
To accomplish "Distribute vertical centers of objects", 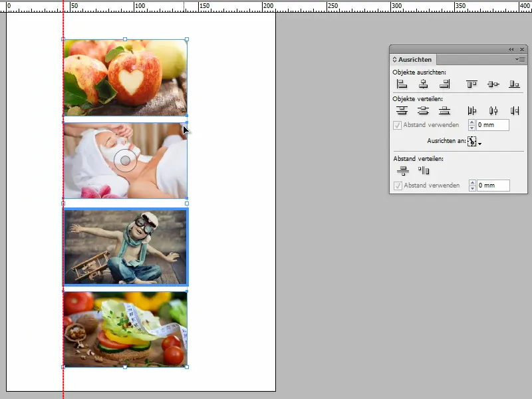I will (423, 110).
